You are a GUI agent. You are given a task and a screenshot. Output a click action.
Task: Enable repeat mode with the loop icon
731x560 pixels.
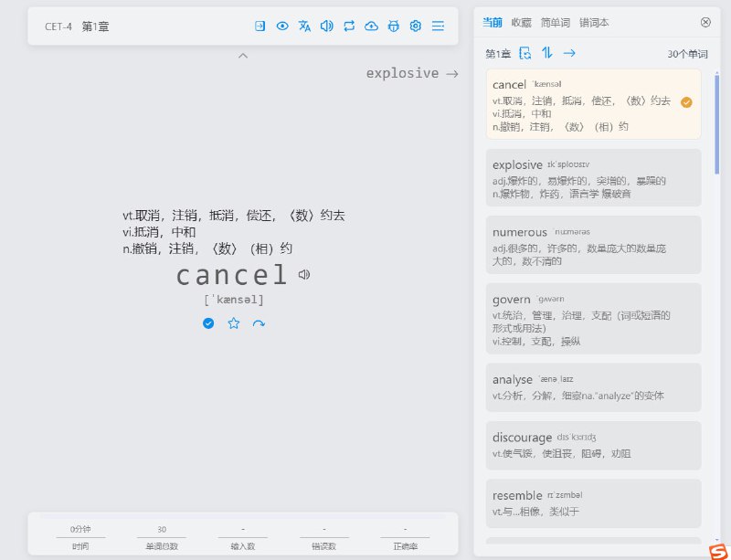pos(349,26)
